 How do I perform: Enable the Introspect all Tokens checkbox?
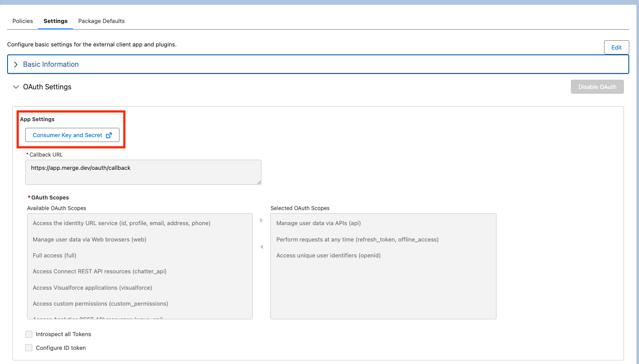29,334
